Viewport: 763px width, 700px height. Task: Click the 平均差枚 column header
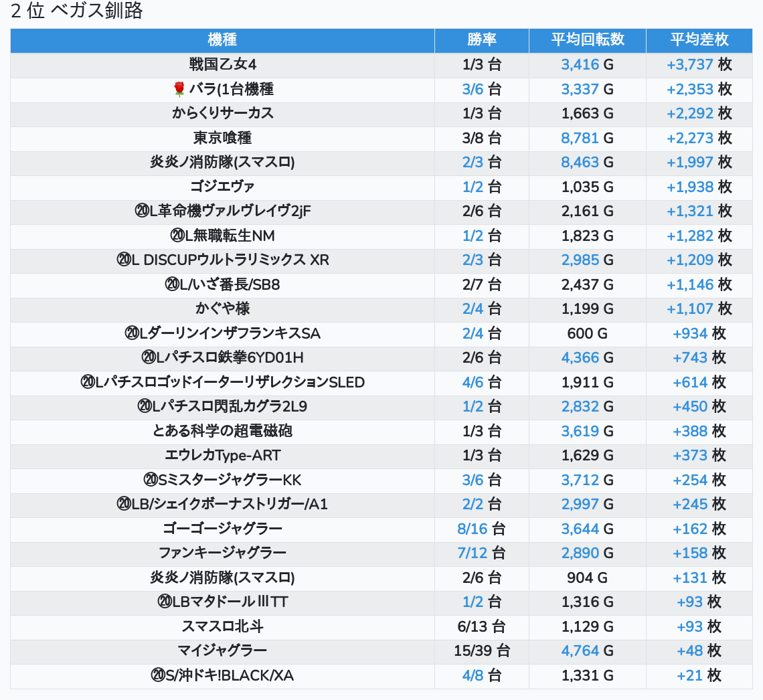click(x=699, y=40)
